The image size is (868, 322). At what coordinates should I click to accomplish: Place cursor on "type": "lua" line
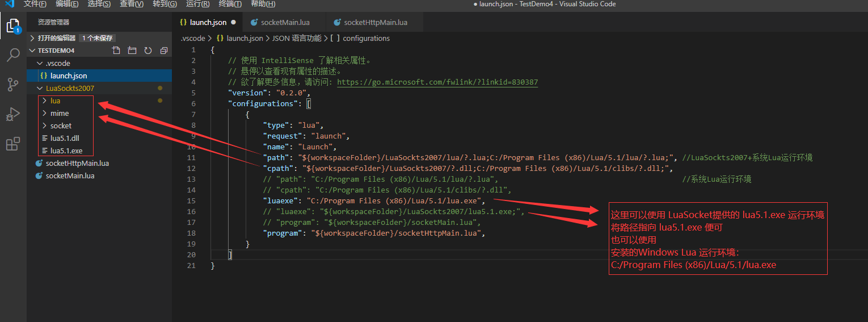tap(293, 125)
